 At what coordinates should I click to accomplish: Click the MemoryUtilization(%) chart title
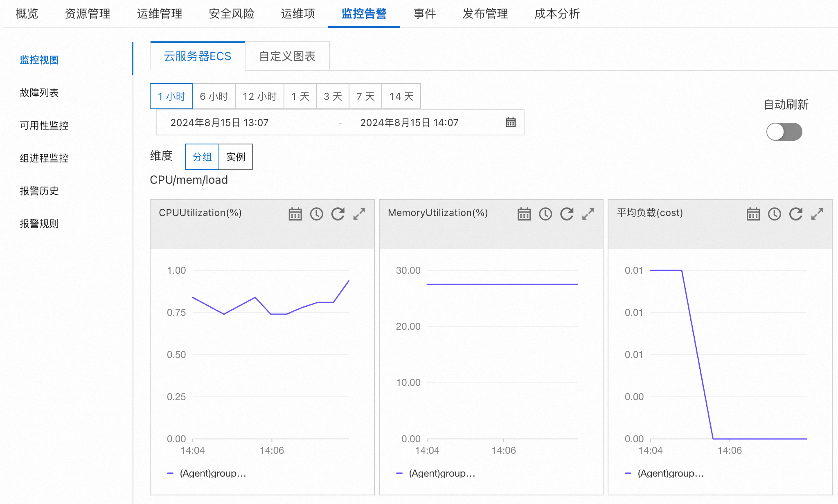pos(438,213)
